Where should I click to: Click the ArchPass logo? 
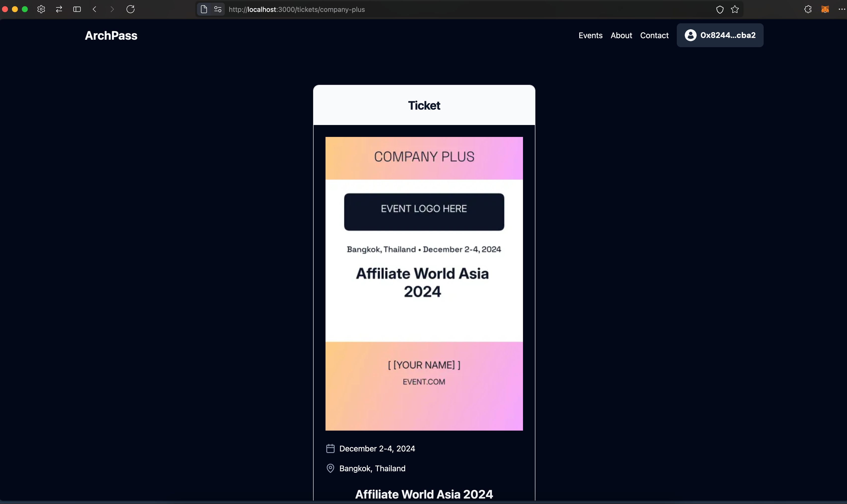click(111, 35)
